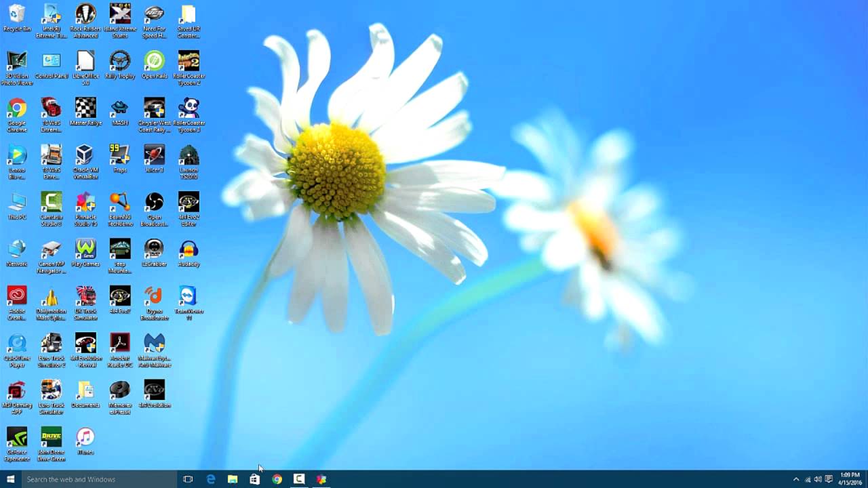The width and height of the screenshot is (868, 488).
Task: Launch Camtasia Studio 8 desktop shortcut
Action: click(52, 209)
